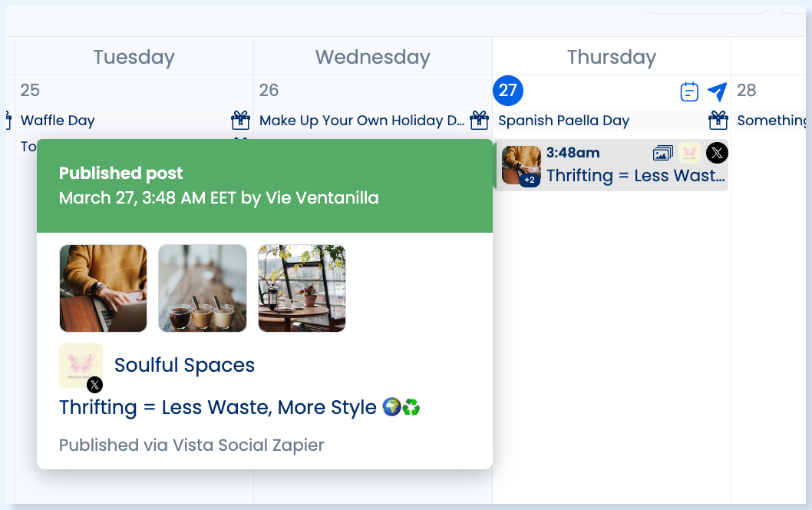Viewport: 812px width, 510px height.
Task: Click the gift icon beside Waffle Day
Action: pos(240,121)
